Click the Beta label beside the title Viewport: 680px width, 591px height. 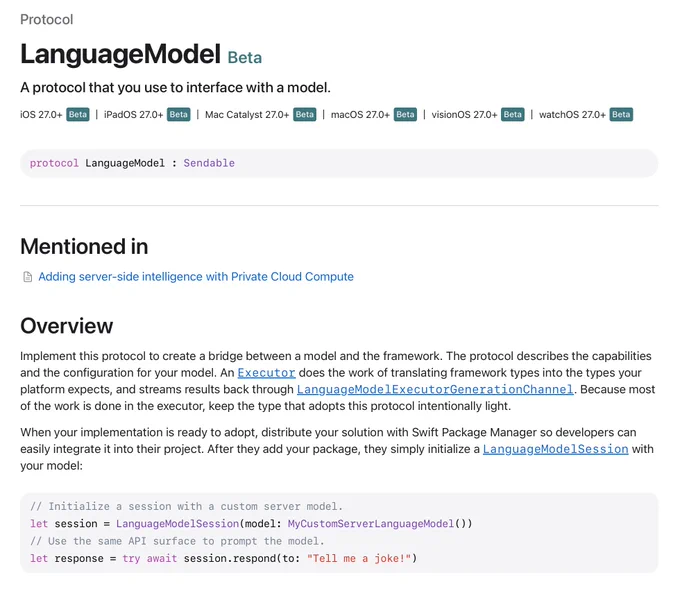245,58
